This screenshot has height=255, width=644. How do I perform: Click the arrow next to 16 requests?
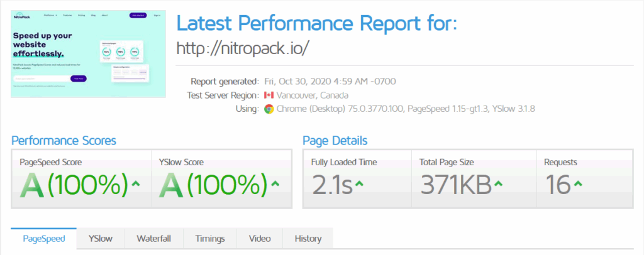(x=578, y=183)
